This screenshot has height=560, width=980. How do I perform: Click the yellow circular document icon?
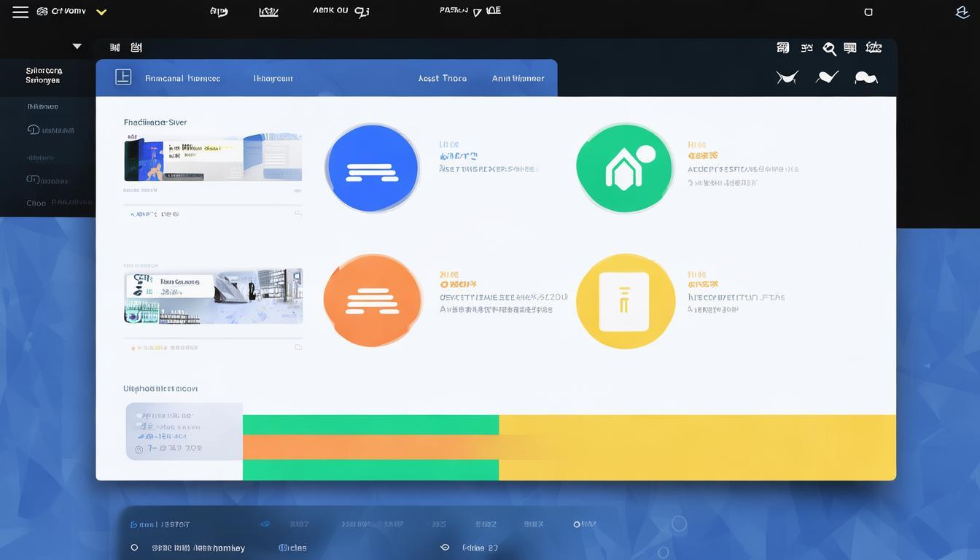point(624,301)
